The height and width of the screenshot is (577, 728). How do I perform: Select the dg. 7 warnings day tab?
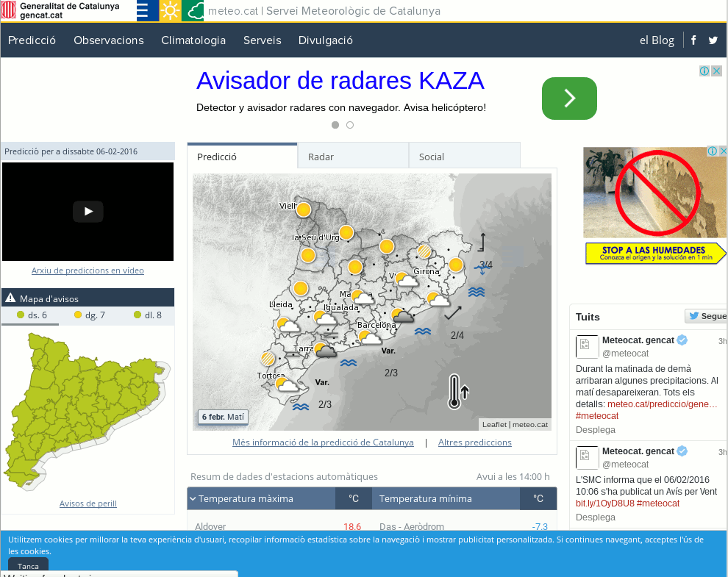coord(89,315)
